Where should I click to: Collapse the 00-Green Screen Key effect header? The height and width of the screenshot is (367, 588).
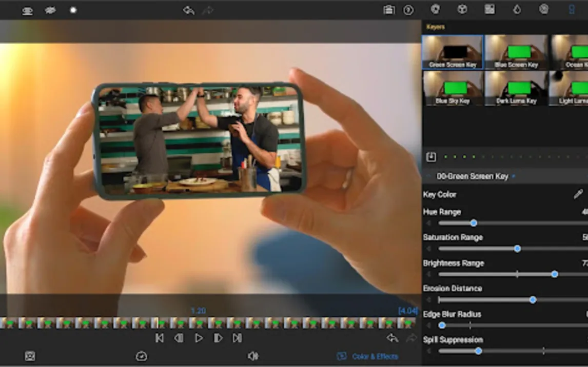click(x=429, y=176)
